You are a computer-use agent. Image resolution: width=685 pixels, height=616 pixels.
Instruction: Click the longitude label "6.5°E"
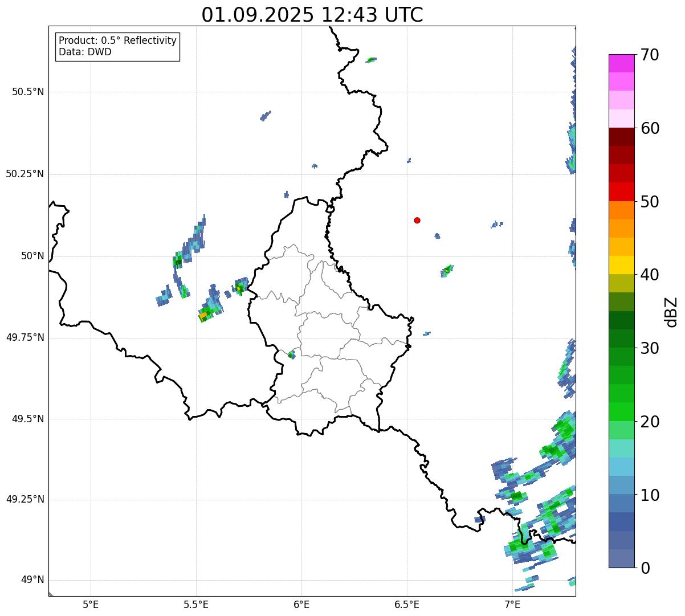[407, 605]
